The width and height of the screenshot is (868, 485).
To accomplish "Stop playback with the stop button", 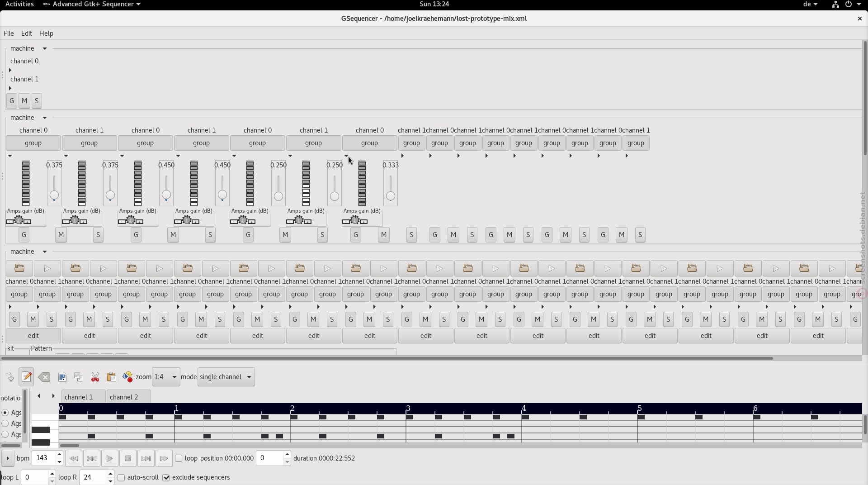I will (127, 458).
